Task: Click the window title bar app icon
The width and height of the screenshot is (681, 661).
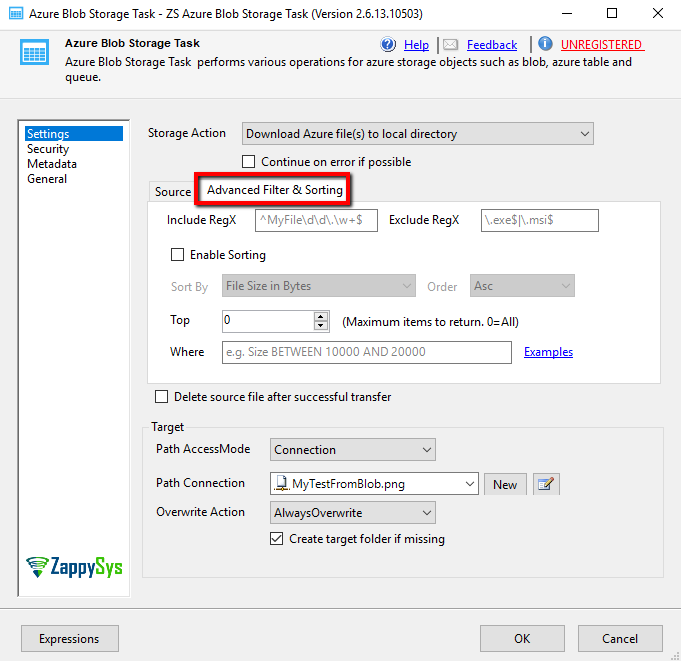Action: click(16, 13)
